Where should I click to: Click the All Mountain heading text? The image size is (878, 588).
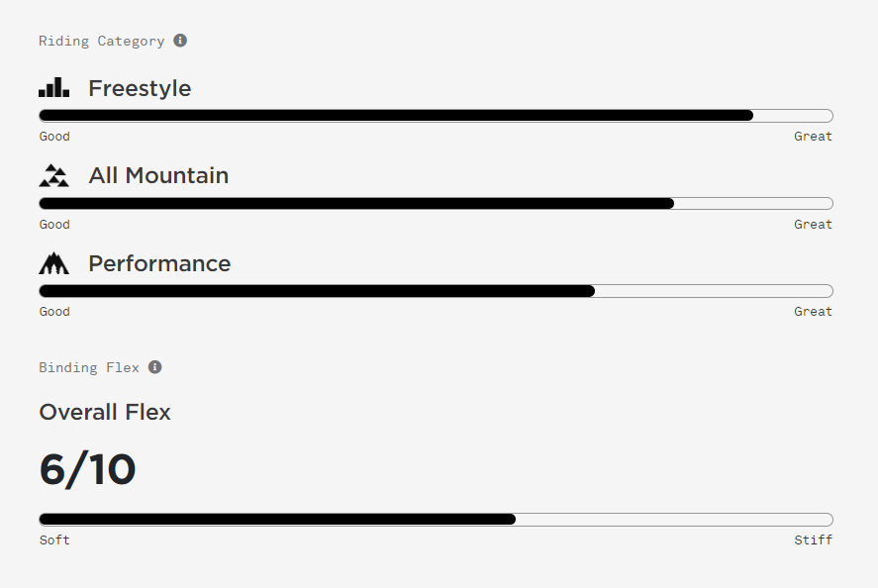point(158,176)
